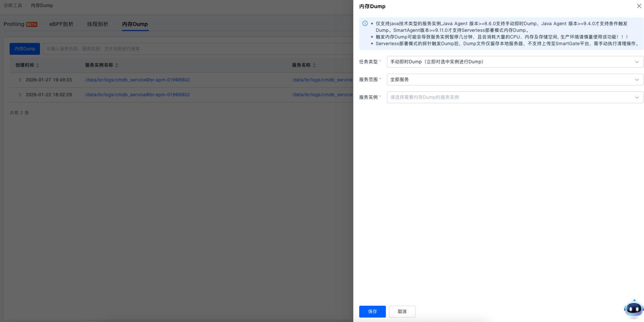The height and width of the screenshot is (322, 644).
Task: Click the info icon in notice banner
Action: pyautogui.click(x=365, y=23)
